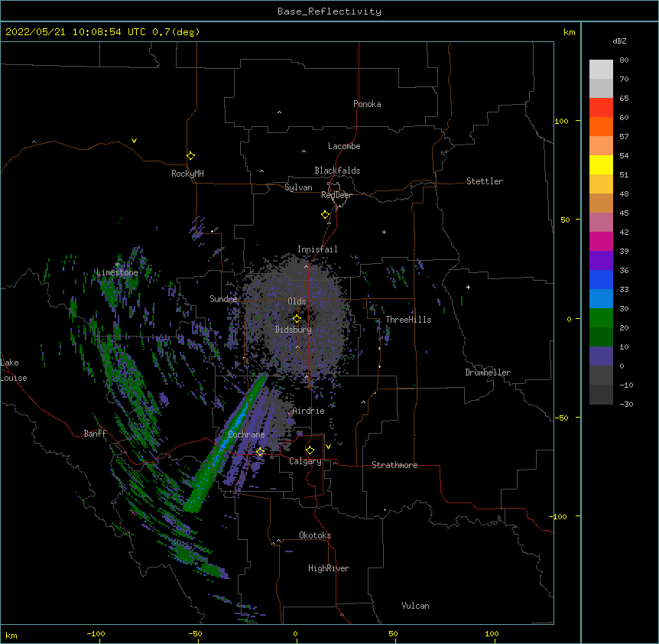Click the white caret marker south of Ponoka
Image resolution: width=659 pixels, height=644 pixels.
pos(279,112)
